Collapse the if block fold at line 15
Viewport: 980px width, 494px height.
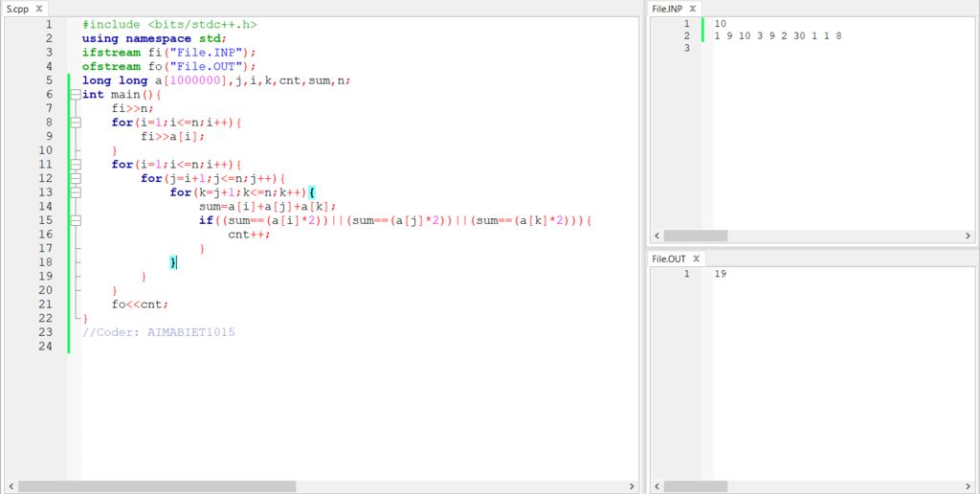coord(76,220)
